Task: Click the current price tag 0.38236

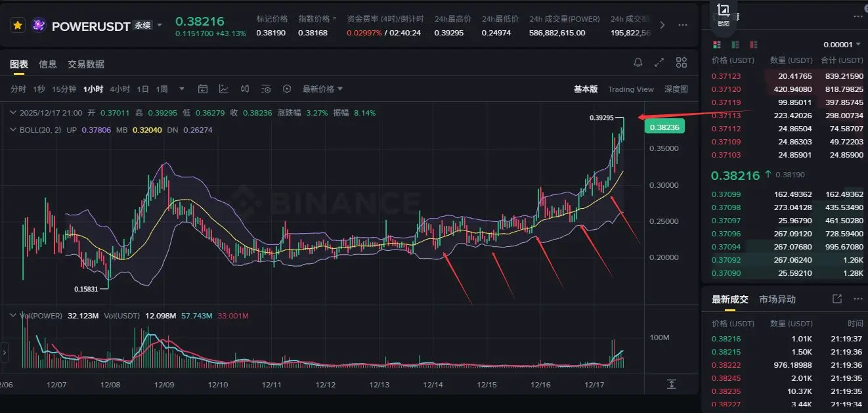Action: 664,127
